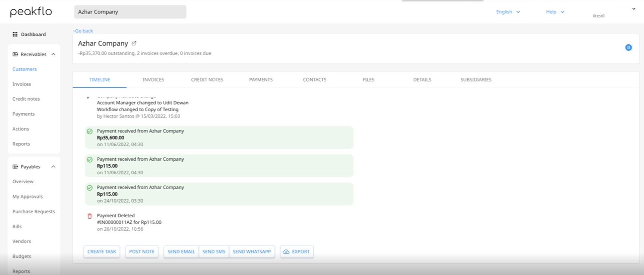This screenshot has width=644, height=275.
Task: Open Dashboard in the sidebar
Action: click(33, 34)
